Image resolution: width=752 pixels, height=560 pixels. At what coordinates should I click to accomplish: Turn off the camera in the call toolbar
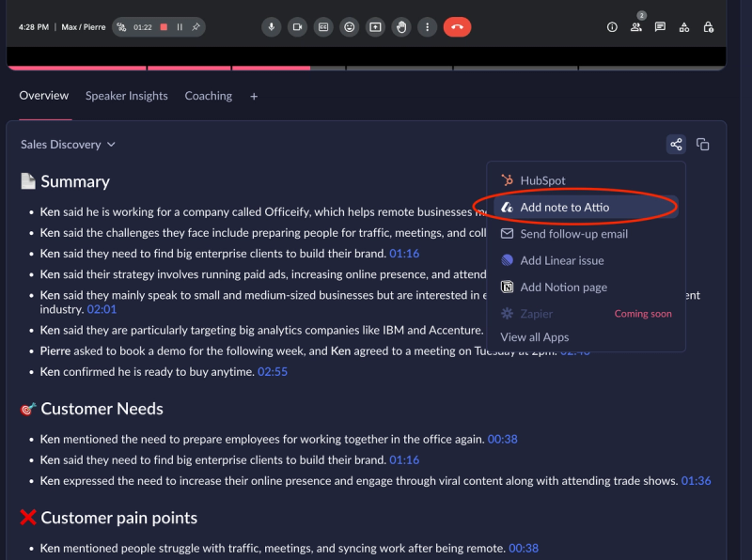(297, 27)
